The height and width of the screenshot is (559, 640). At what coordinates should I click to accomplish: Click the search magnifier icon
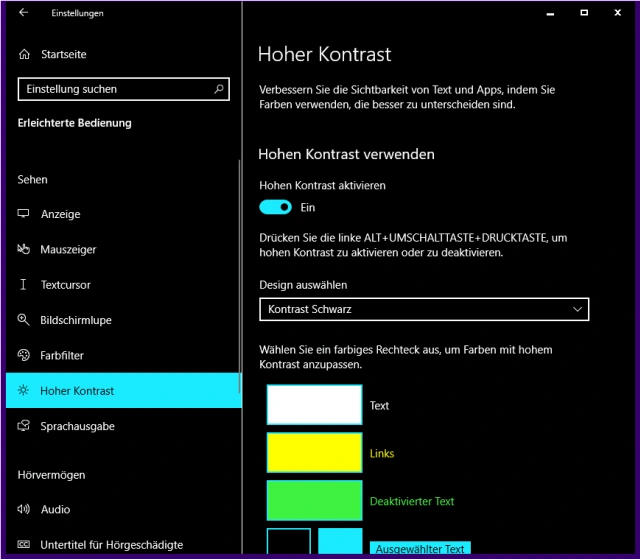tap(219, 89)
